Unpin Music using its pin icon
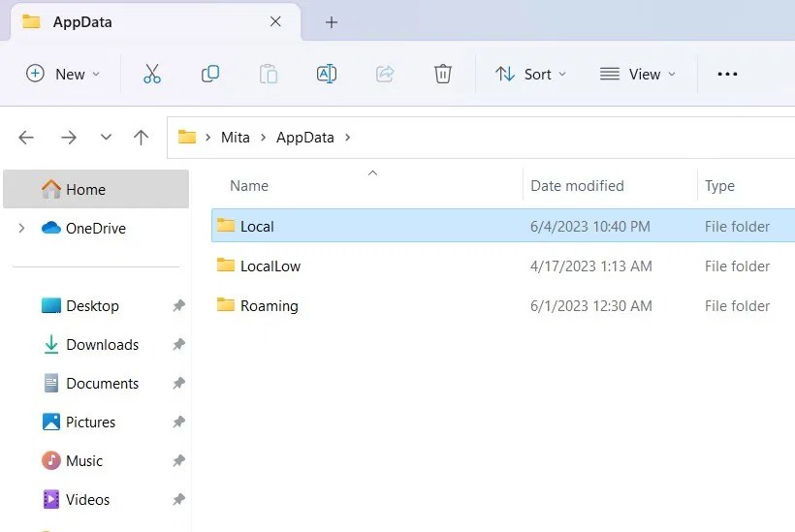 178,460
